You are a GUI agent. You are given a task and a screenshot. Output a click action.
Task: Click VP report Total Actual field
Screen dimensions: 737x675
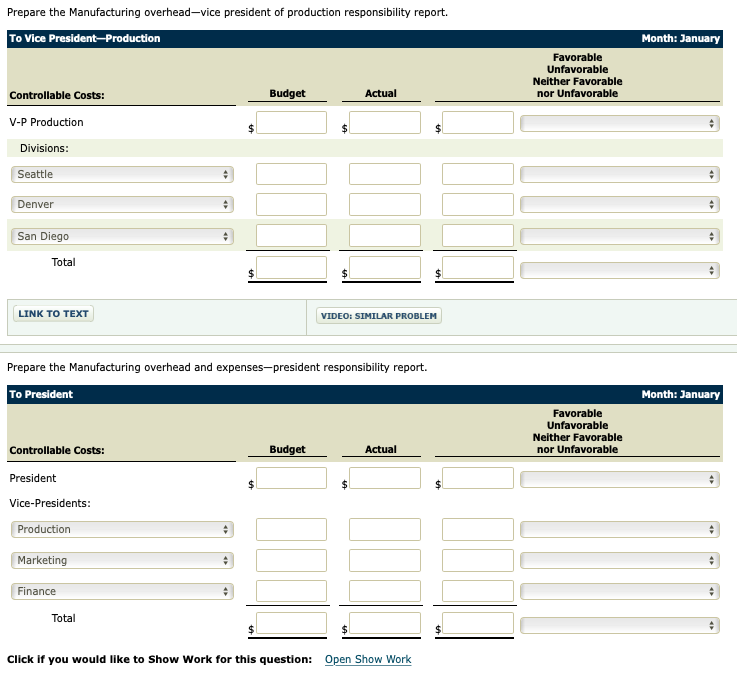point(384,268)
